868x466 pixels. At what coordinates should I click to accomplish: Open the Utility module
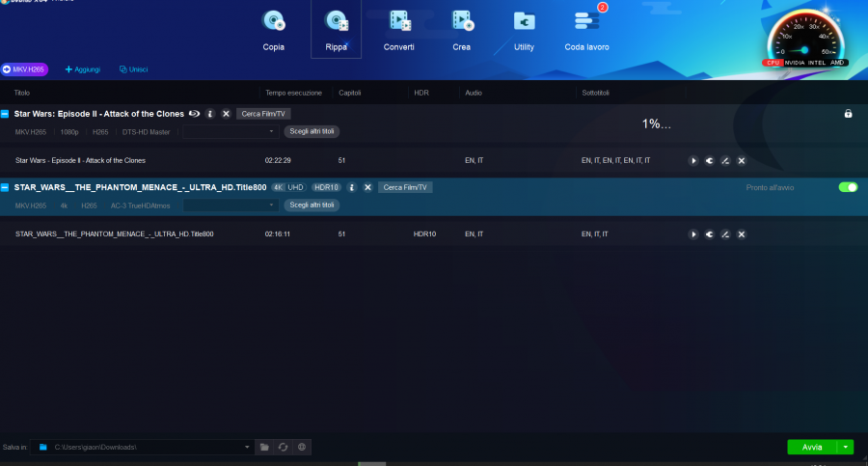(x=524, y=31)
